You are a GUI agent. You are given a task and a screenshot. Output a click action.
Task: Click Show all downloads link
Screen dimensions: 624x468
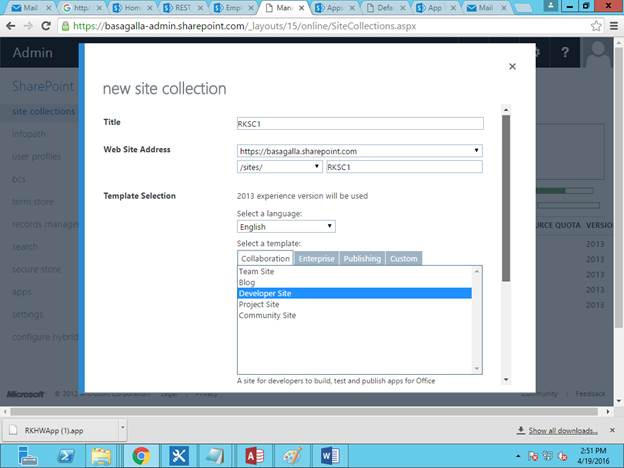(x=563, y=431)
